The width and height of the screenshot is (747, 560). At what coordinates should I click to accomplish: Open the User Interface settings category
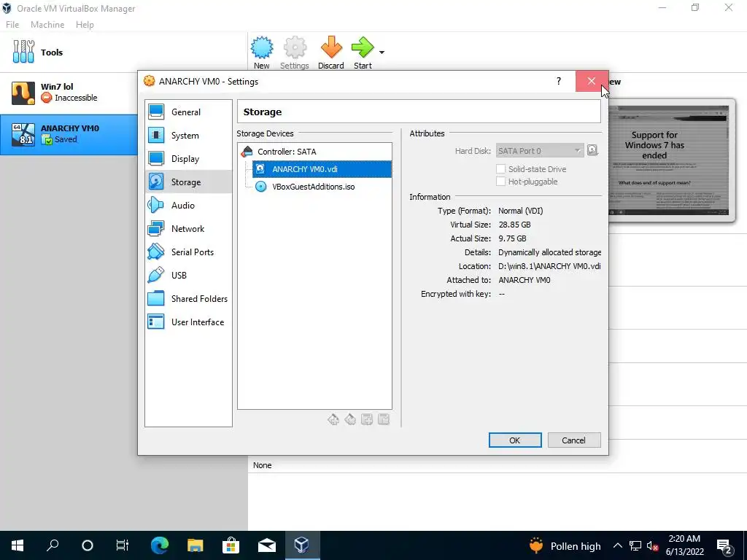pos(188,322)
